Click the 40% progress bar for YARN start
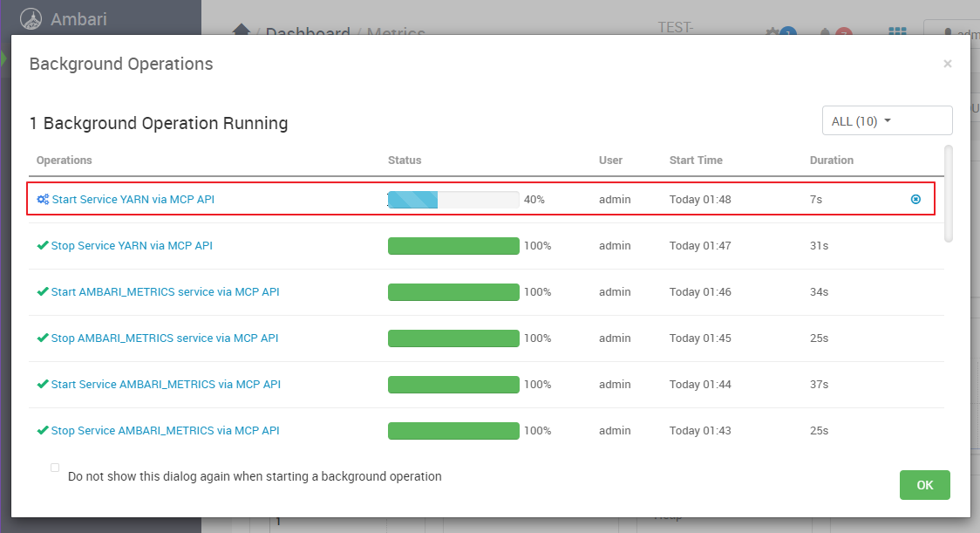 453,200
